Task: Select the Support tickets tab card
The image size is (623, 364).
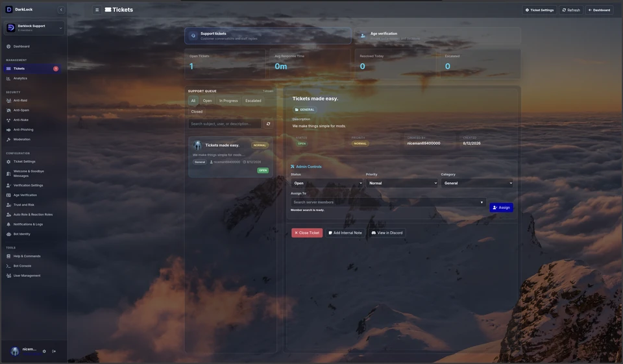Action: click(268, 36)
